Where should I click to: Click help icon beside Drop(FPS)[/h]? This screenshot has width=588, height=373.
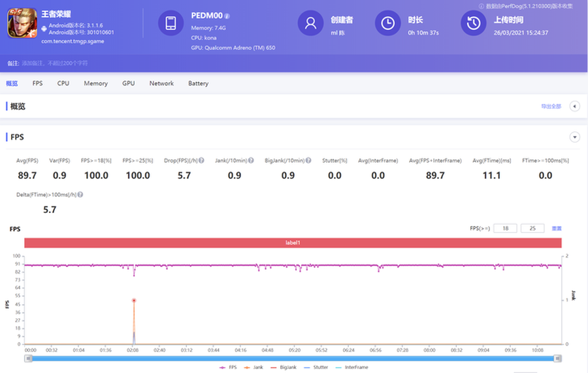pos(201,161)
